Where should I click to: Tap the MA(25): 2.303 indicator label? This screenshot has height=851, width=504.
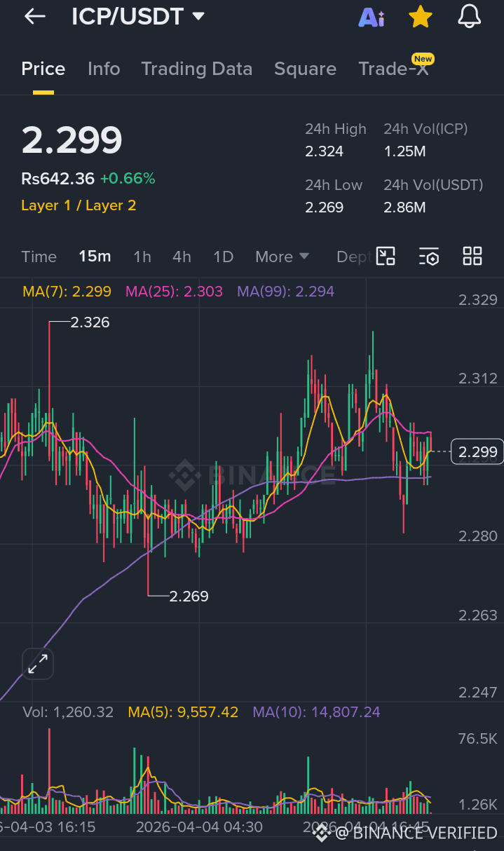[x=174, y=291]
